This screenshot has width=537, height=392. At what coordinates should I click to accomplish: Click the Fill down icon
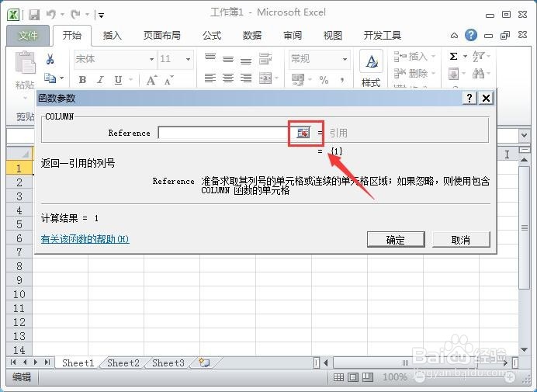pyautogui.click(x=453, y=73)
